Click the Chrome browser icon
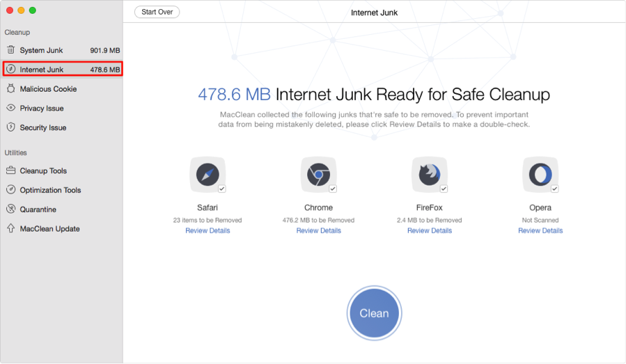This screenshot has height=364, width=626. [319, 175]
